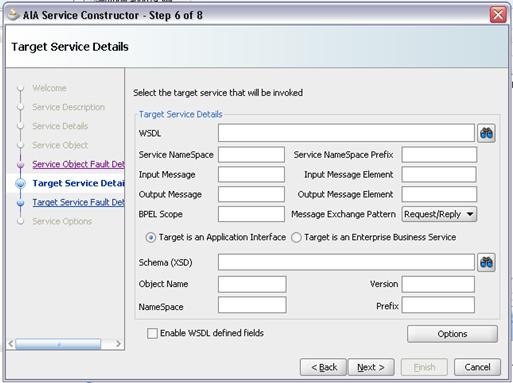Click the Back button
Viewport: 513px width, 383px height.
pyautogui.click(x=324, y=367)
